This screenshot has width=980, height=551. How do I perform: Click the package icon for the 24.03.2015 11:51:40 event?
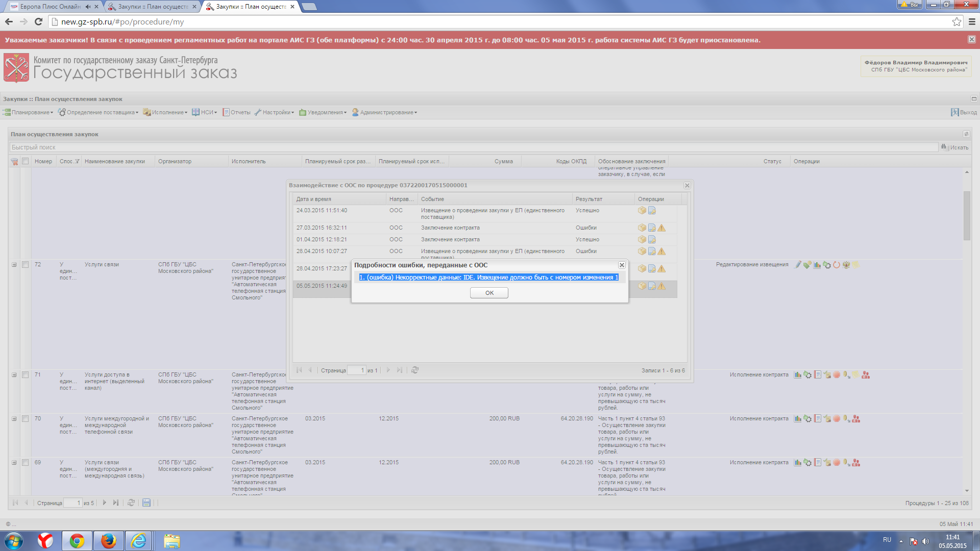click(x=642, y=211)
